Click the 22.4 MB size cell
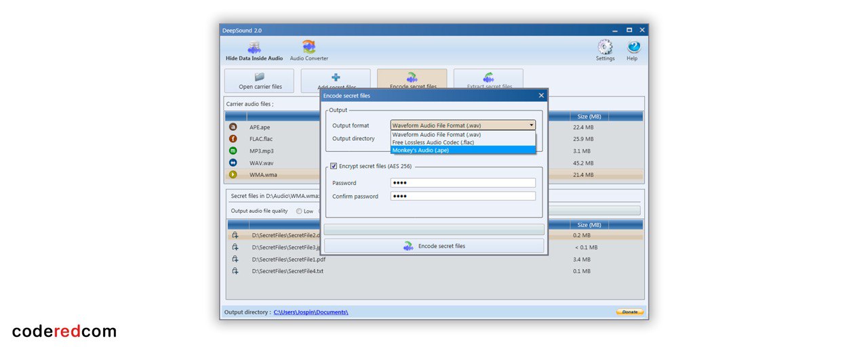 pos(583,127)
